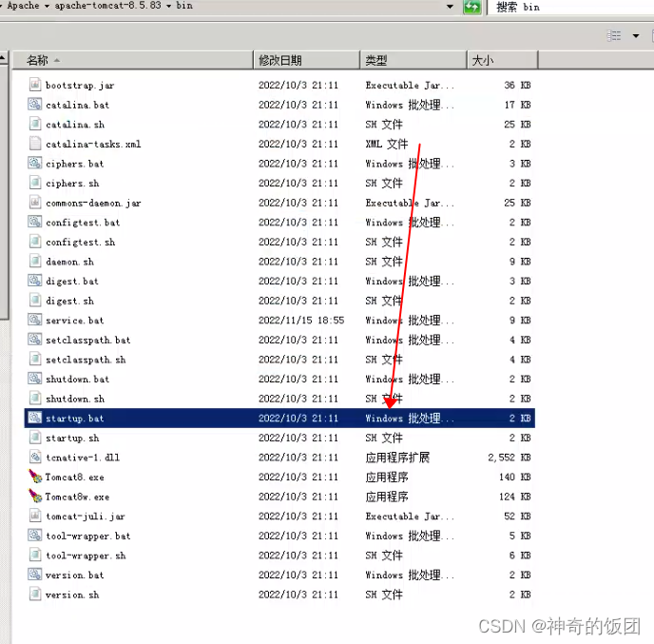Click the setclasspath.sh file icon

click(x=35, y=360)
